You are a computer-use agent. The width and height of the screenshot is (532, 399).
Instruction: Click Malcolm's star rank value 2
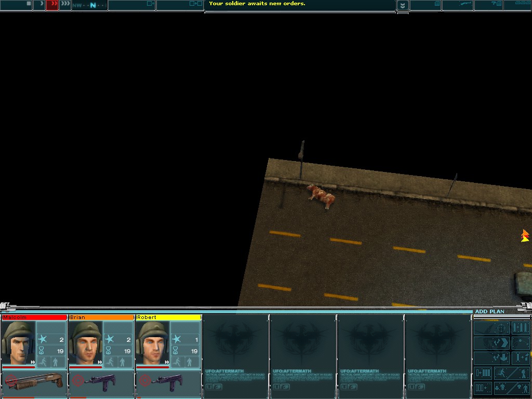pyautogui.click(x=61, y=340)
